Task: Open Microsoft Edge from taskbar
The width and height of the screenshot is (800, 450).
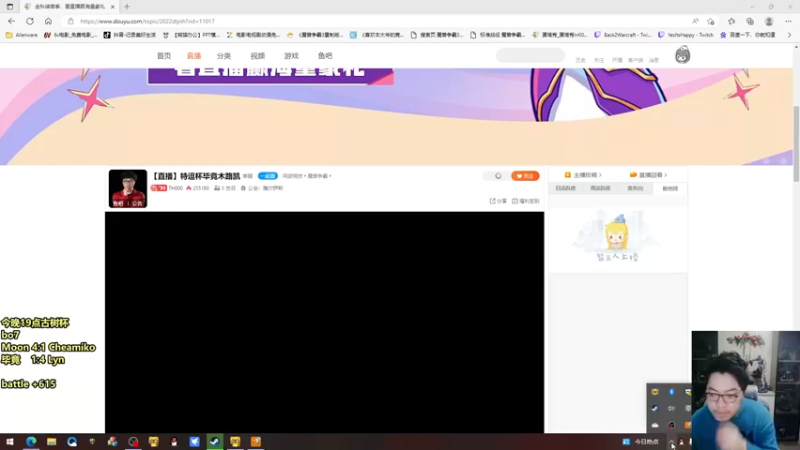Action: [31, 442]
